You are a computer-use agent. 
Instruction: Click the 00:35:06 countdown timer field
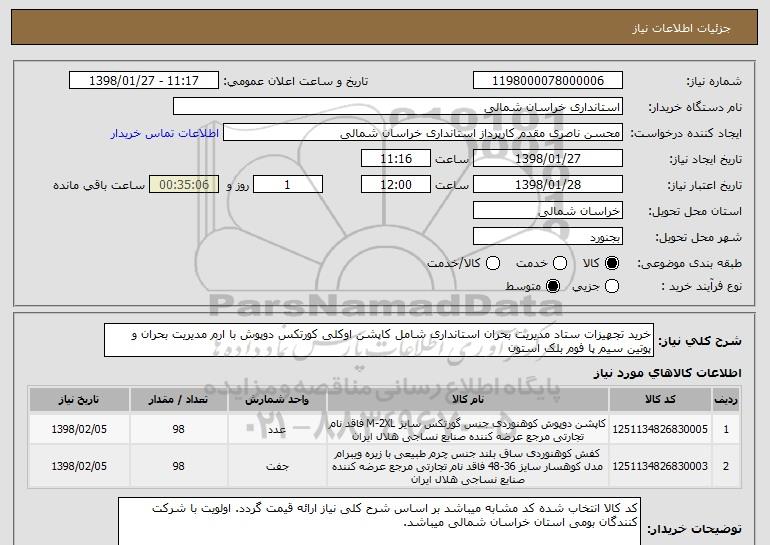coord(184,185)
